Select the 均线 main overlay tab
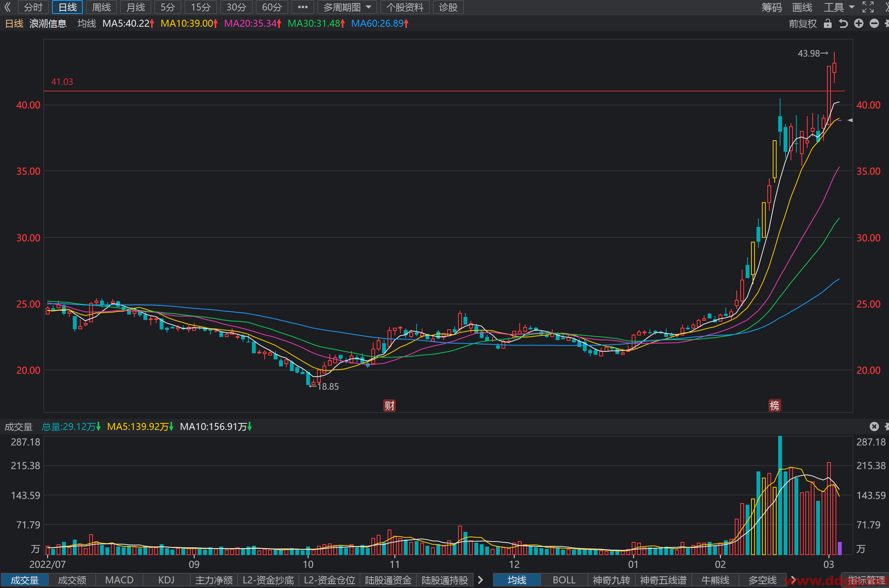The image size is (889, 588). tap(517, 580)
